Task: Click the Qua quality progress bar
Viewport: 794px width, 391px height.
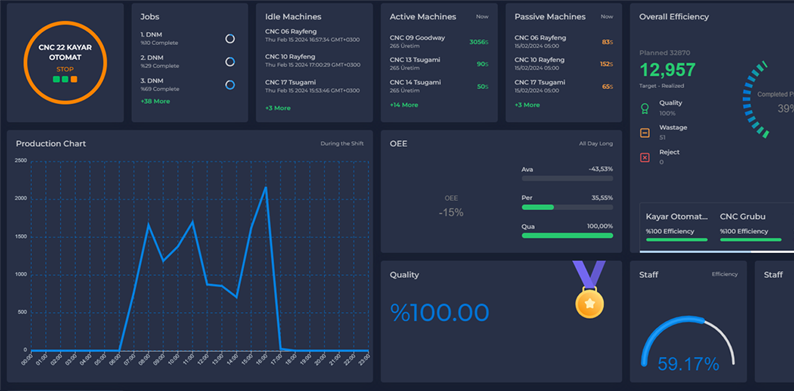Action: tap(567, 236)
